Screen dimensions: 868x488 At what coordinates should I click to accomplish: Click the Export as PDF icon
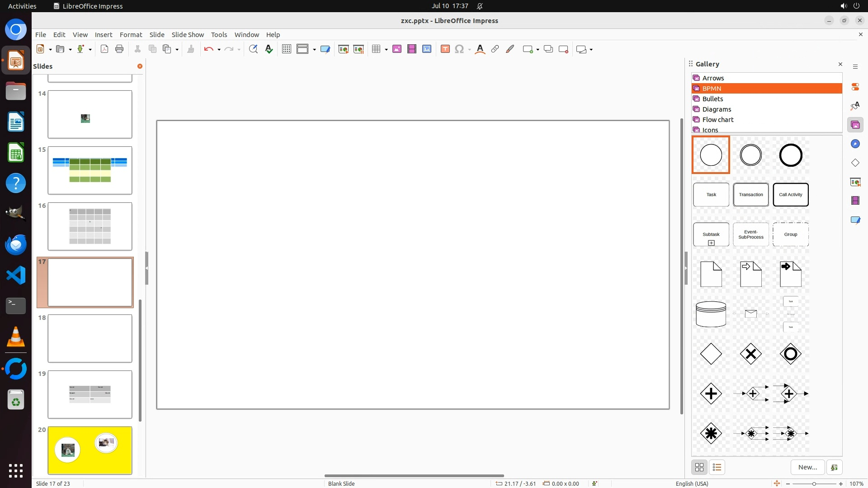[x=104, y=49]
